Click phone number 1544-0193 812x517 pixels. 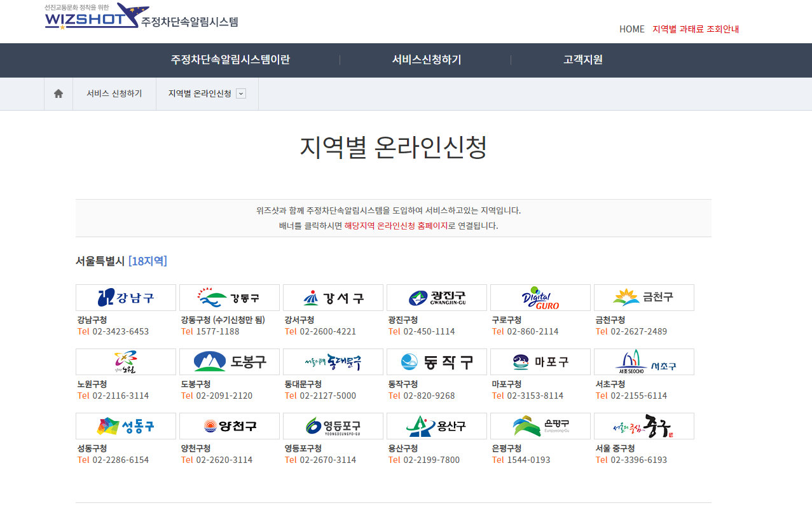pos(529,460)
